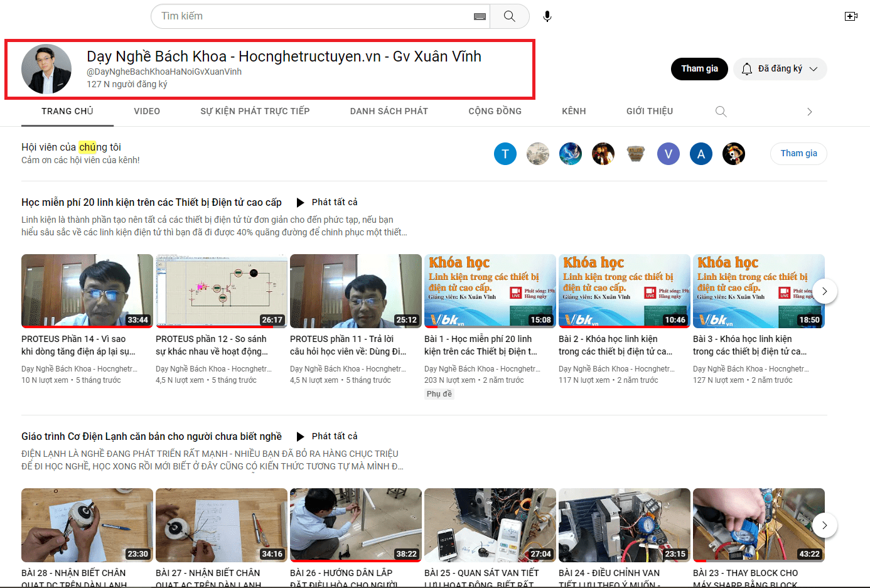Click title PROTEUS phần 11 - Trả lời
The width and height of the screenshot is (870, 588).
(348, 345)
